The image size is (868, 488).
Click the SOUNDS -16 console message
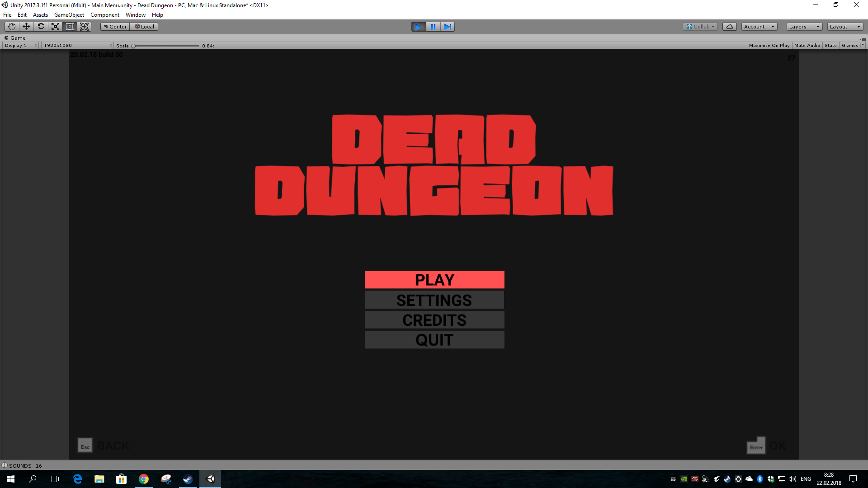(25, 466)
